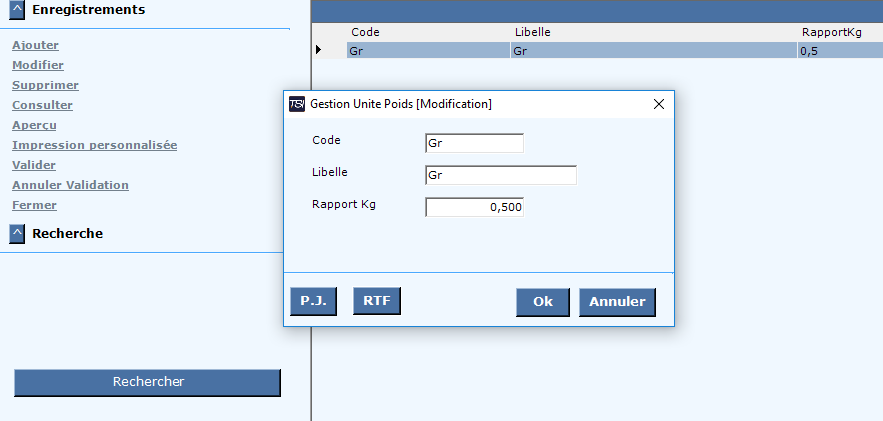Collapse the Recherche section
This screenshot has height=421, width=883.
click(x=17, y=234)
